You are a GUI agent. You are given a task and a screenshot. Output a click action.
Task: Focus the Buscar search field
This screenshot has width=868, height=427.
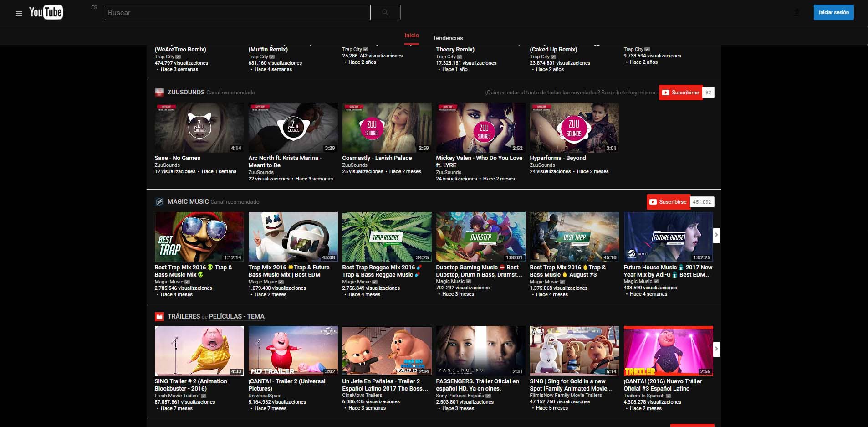[237, 12]
